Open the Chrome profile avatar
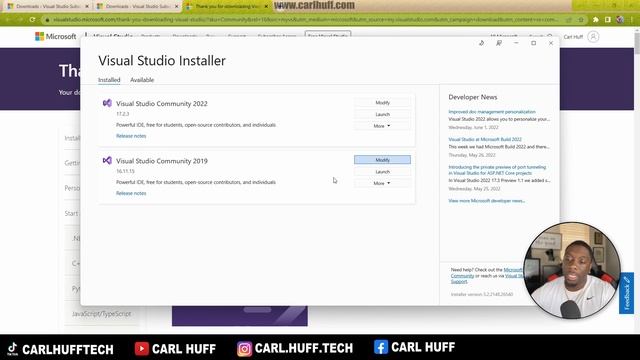 click(620, 20)
